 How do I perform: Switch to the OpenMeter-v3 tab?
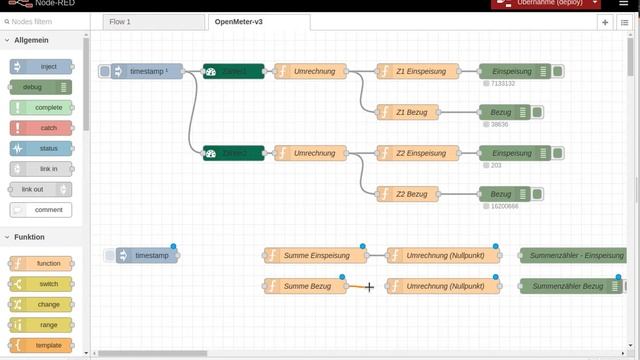point(259,22)
